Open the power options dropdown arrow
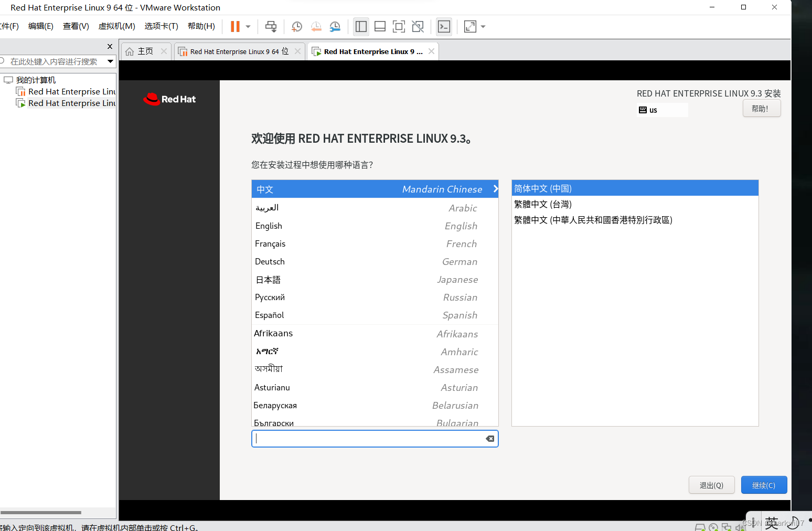Image resolution: width=812 pixels, height=531 pixels. click(x=248, y=26)
